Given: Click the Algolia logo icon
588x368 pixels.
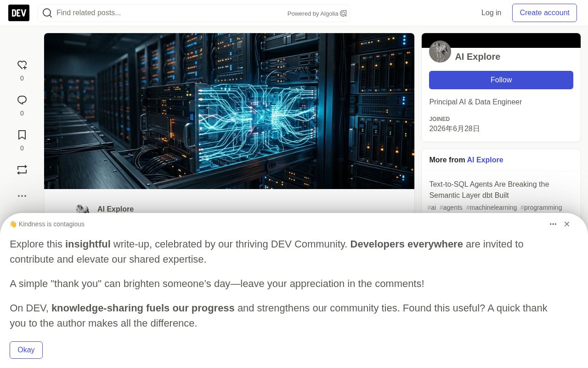Looking at the screenshot, I should pos(343,14).
